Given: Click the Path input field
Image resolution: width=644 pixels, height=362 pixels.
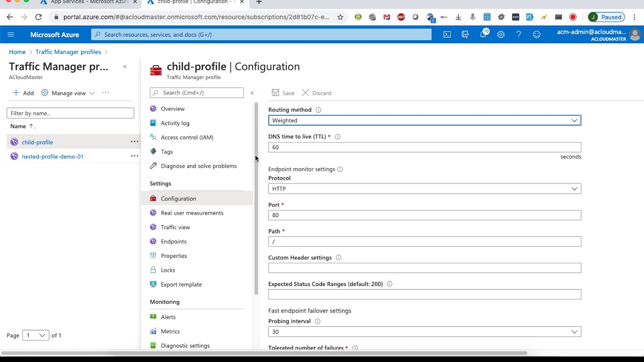Looking at the screenshot, I should (x=425, y=242).
